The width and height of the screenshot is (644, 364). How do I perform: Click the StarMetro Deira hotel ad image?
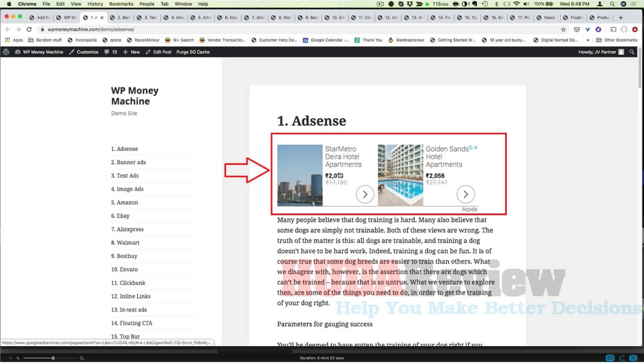[x=300, y=175]
